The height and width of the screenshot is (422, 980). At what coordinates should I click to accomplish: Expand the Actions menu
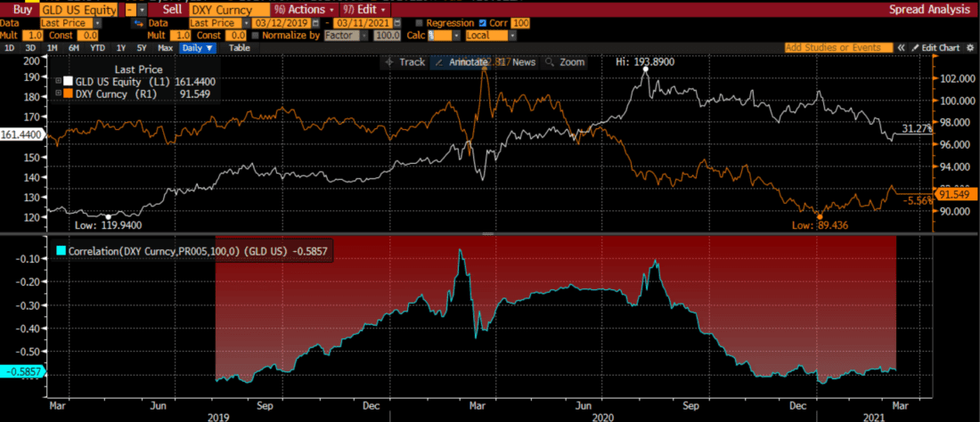pos(304,10)
